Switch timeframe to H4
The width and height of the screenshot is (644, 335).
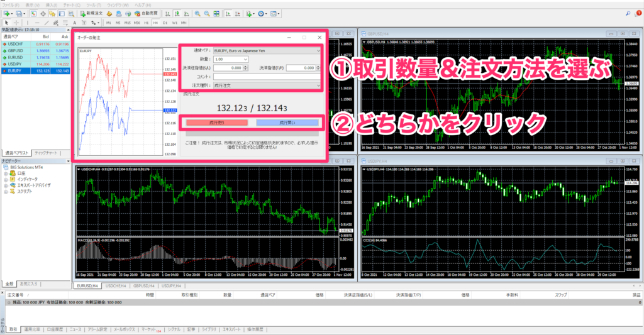(x=155, y=23)
